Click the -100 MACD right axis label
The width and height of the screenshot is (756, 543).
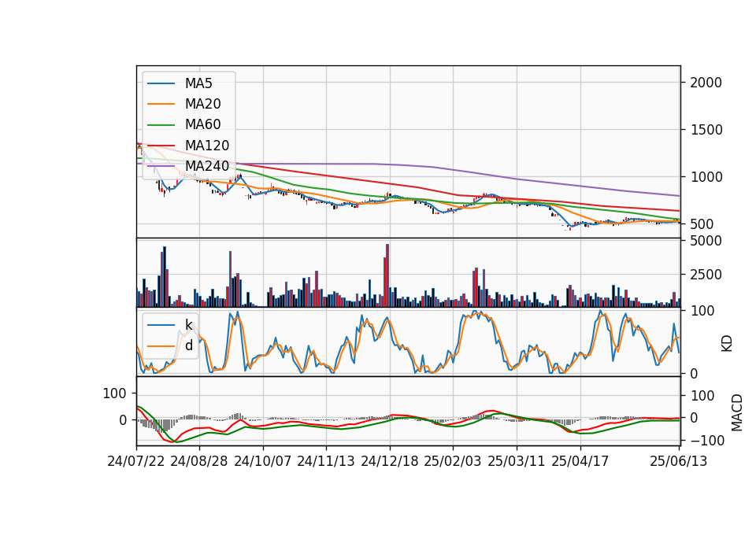(707, 441)
